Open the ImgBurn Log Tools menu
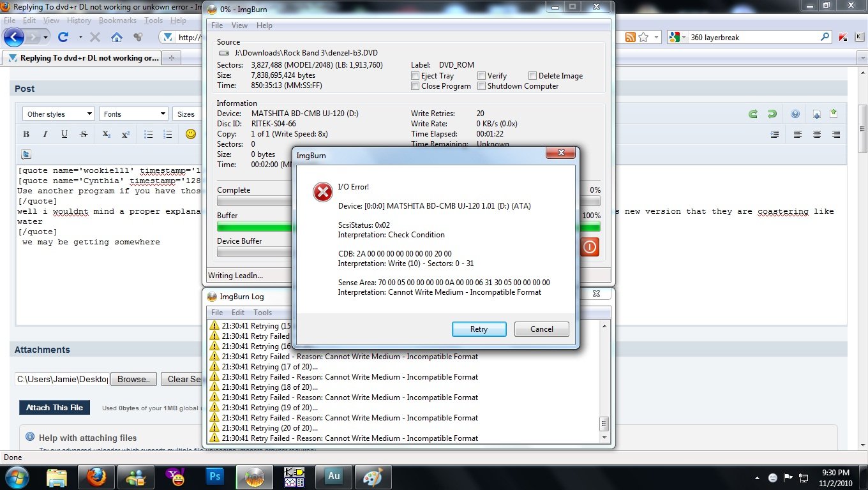The image size is (868, 490). coord(263,313)
